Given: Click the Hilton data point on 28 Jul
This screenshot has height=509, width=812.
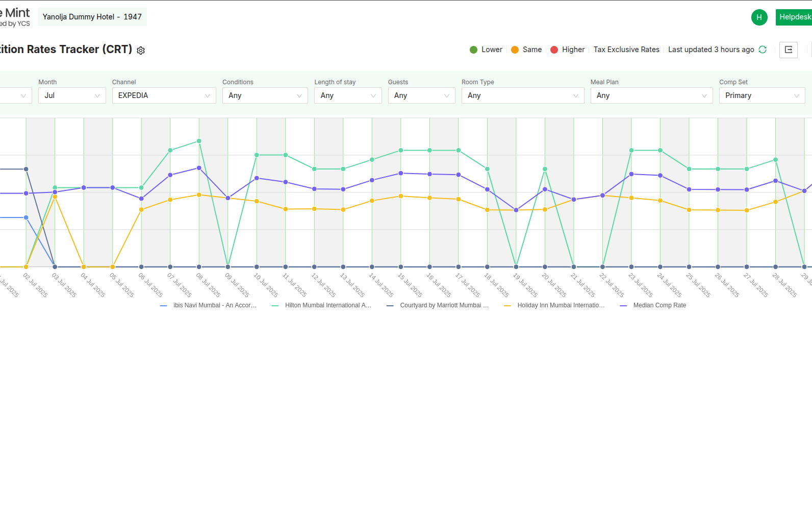Looking at the screenshot, I should coord(776,160).
